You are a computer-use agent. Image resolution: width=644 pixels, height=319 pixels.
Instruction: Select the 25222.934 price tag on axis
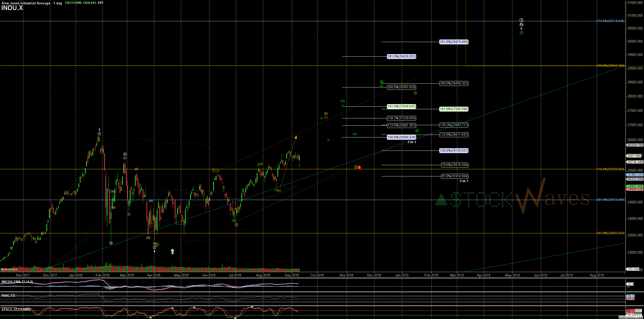(634, 179)
